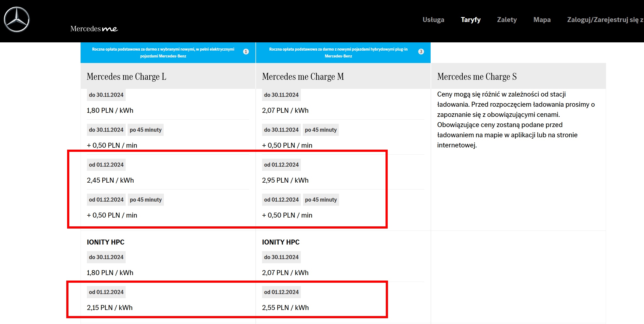Open the Usługa navigation item
The height and width of the screenshot is (324, 644).
point(433,20)
